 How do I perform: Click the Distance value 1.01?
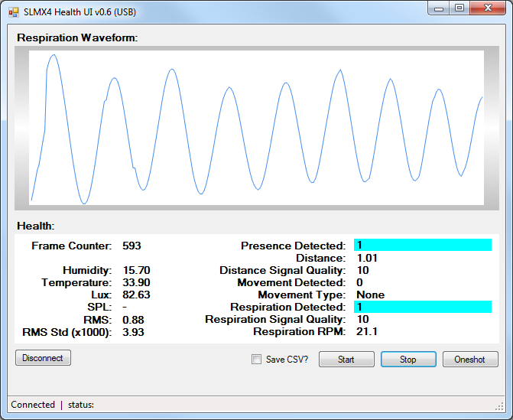pyautogui.click(x=367, y=258)
